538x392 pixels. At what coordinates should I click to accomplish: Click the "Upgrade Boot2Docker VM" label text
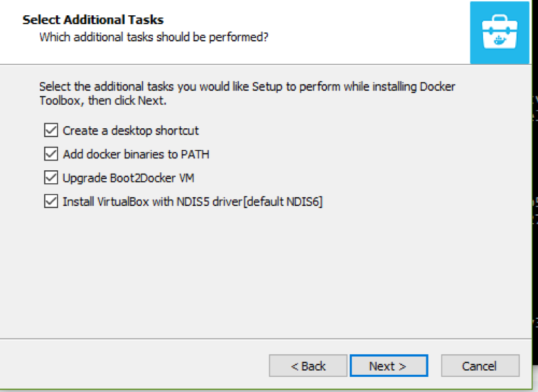128,178
